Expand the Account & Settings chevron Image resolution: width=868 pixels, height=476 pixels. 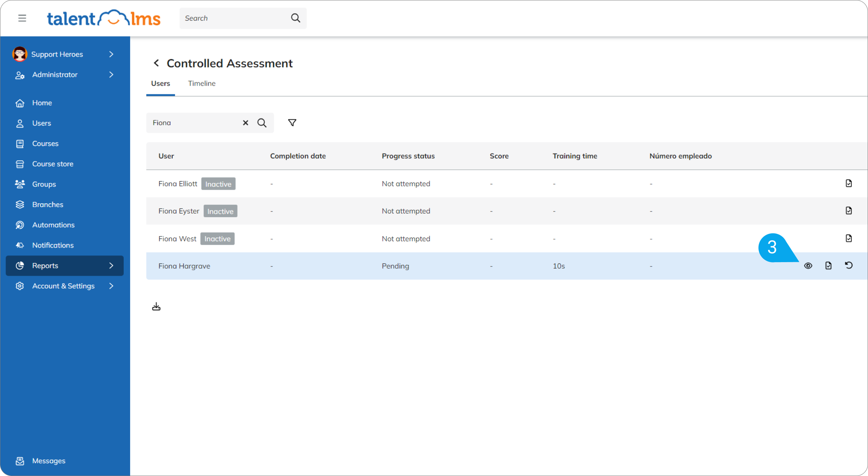(x=111, y=286)
